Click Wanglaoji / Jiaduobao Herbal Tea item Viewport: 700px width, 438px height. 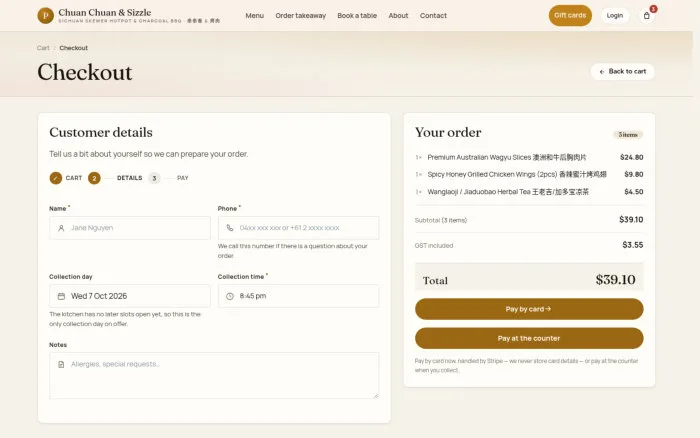[x=508, y=192]
